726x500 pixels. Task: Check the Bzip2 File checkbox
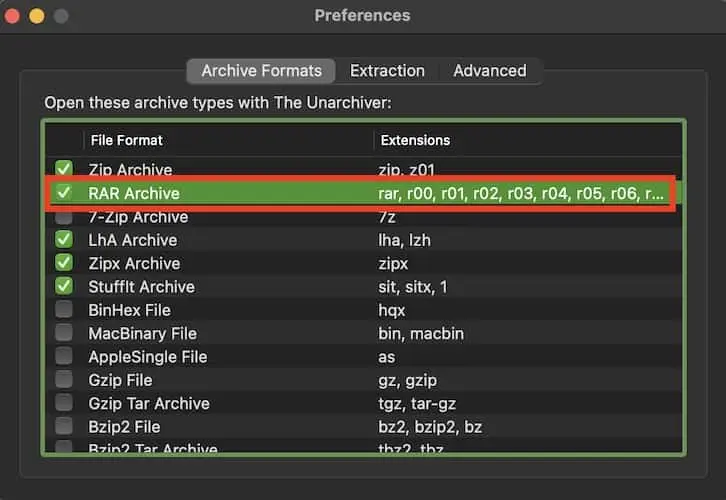point(64,426)
